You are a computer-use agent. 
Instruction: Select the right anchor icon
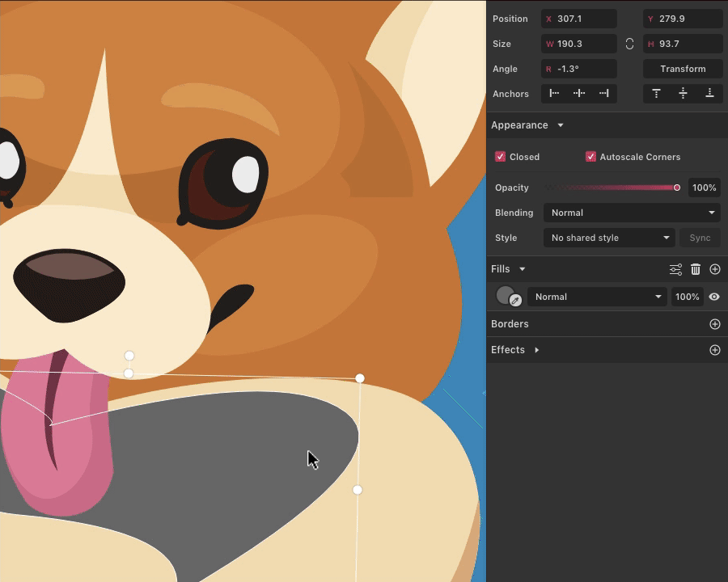coord(603,93)
